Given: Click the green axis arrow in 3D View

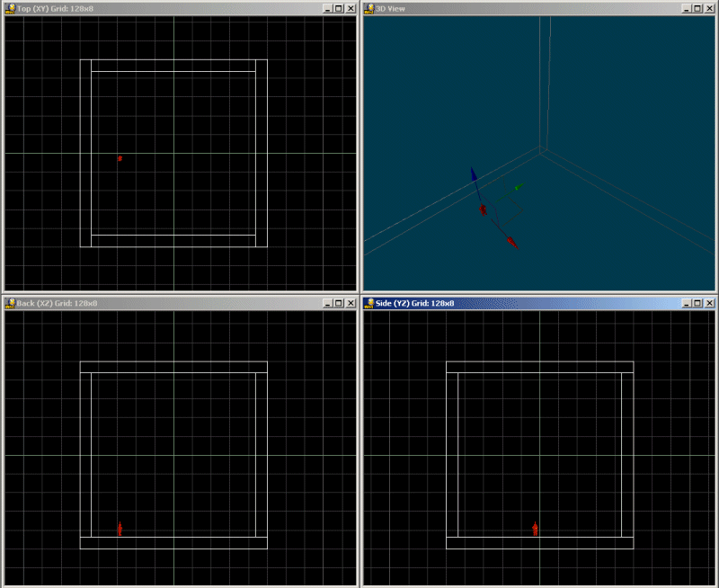Looking at the screenshot, I should [x=518, y=188].
